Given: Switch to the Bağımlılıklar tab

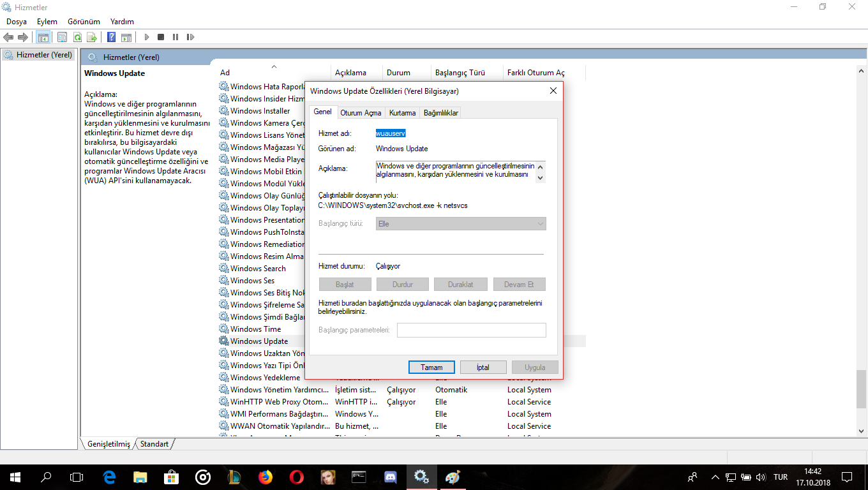Looking at the screenshot, I should (441, 113).
